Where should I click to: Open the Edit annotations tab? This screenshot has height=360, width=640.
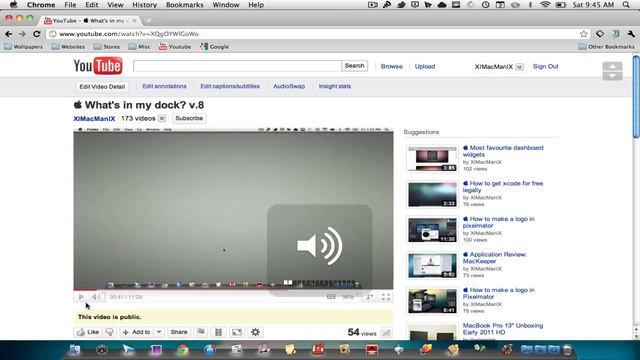(x=164, y=86)
